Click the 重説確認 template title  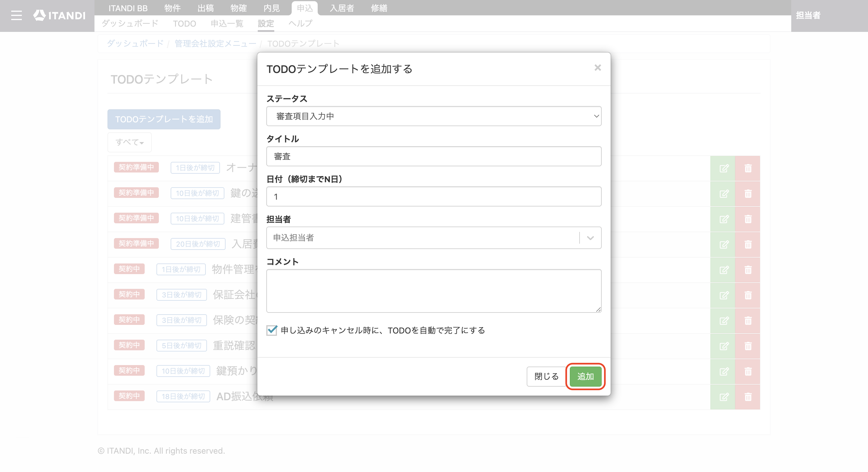pos(234,346)
